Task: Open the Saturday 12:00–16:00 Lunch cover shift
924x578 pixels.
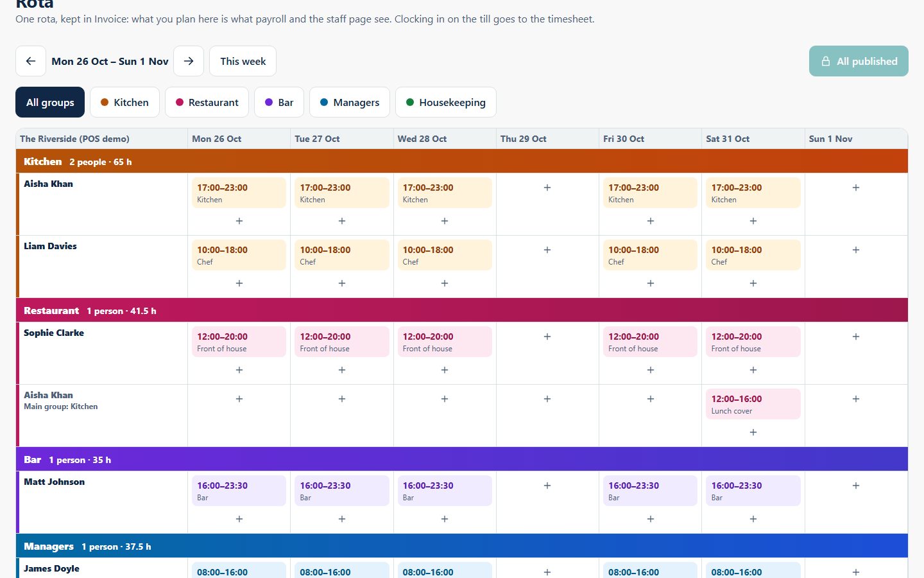Action: click(x=753, y=404)
